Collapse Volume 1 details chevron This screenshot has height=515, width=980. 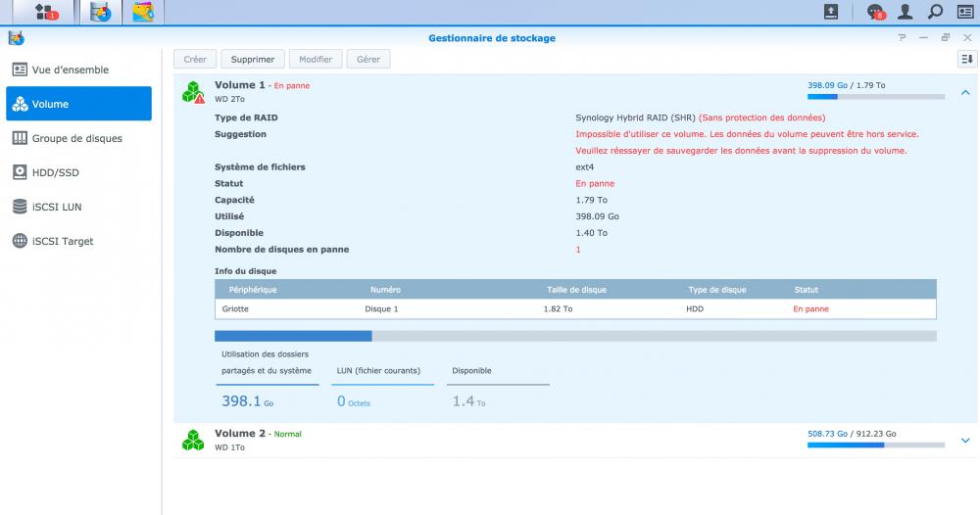coord(965,92)
